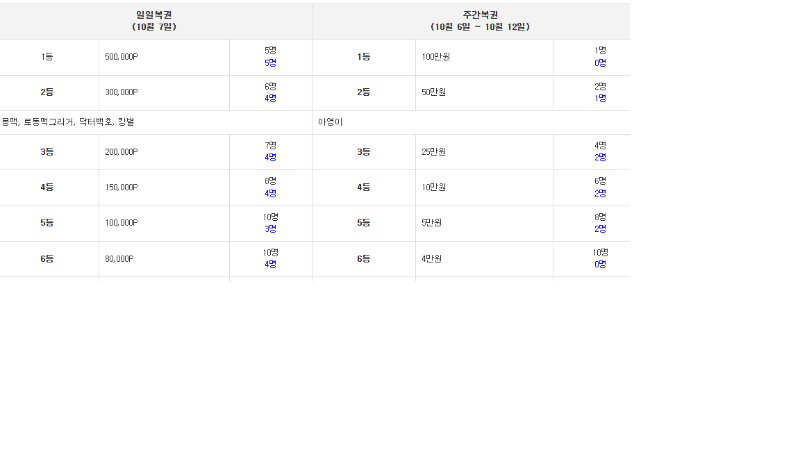Open blue 1명 link in weekly 2등 row

pos(600,98)
